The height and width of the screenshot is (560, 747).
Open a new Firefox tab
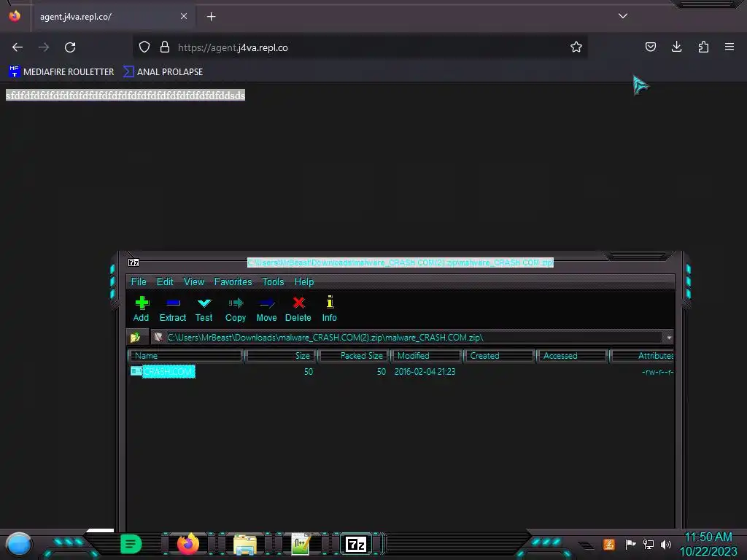(x=211, y=17)
